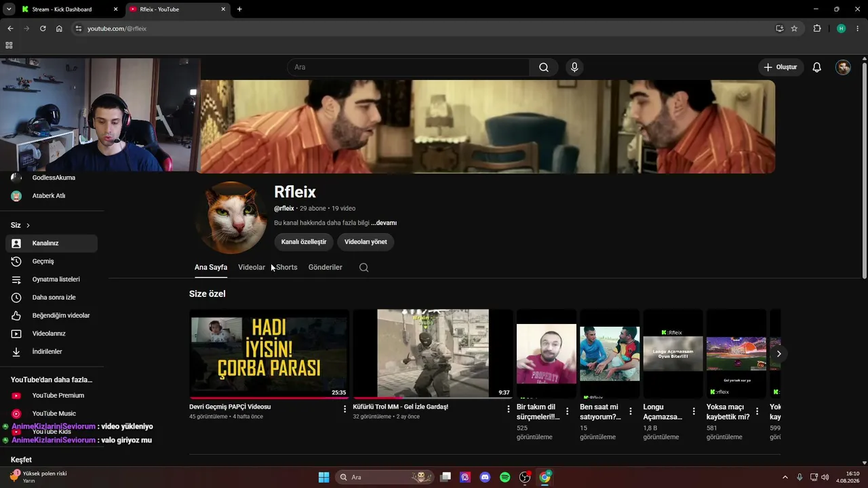Install app icon in address bar

pos(780,28)
